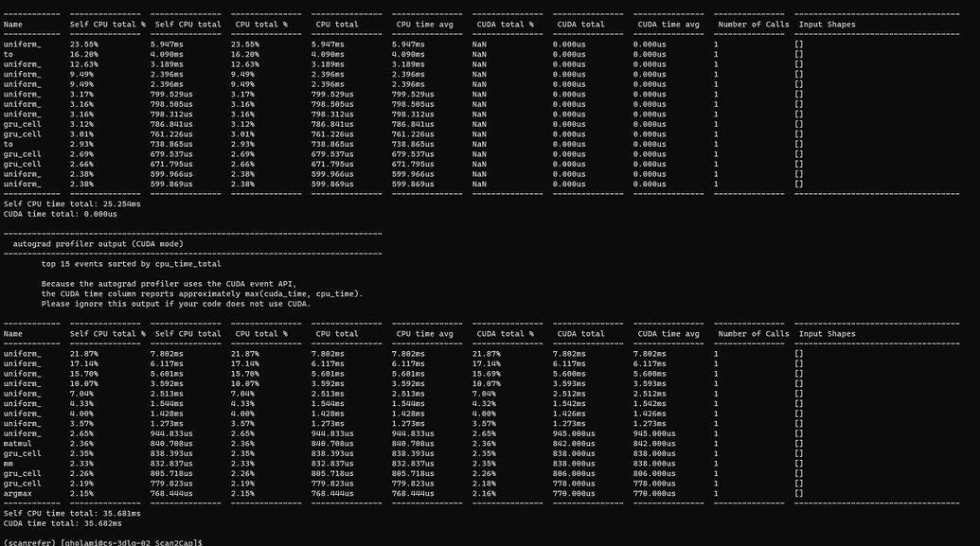Image resolution: width=980 pixels, height=546 pixels.
Task: Click the 'mm' event name
Action: 9,463
